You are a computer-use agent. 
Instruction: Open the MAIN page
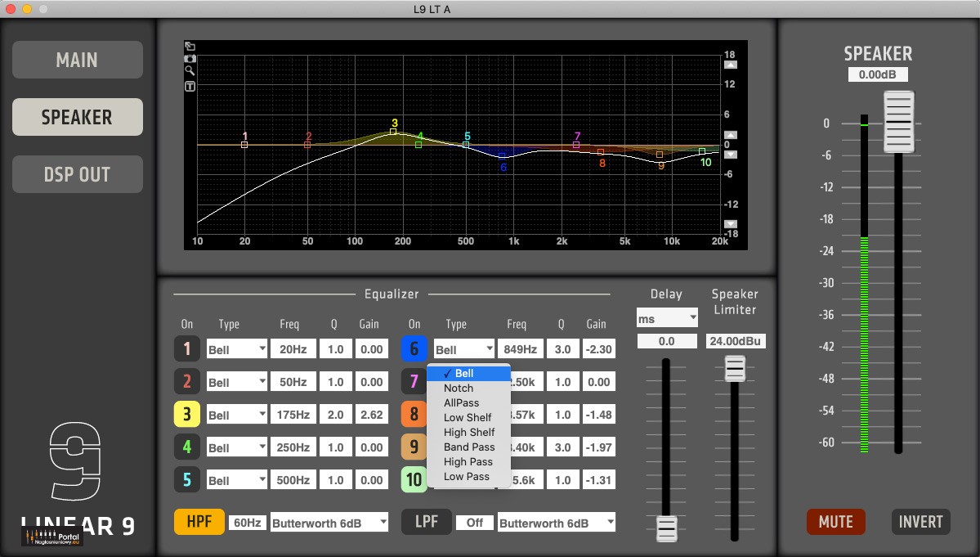[78, 60]
